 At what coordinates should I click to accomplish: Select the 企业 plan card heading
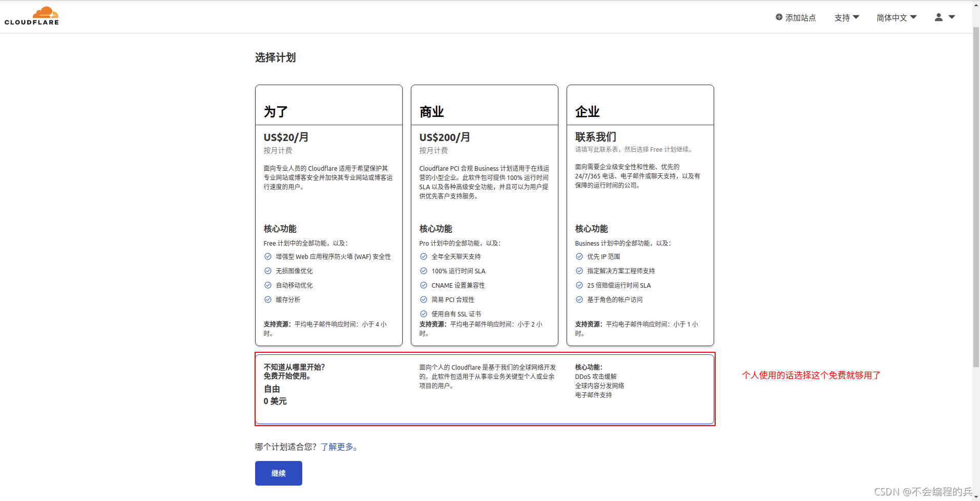click(x=587, y=111)
